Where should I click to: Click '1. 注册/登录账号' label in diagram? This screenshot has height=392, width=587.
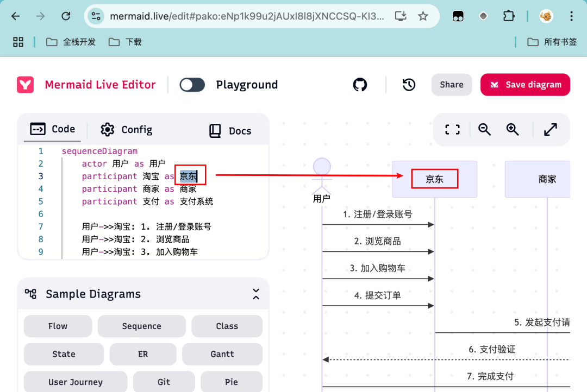(377, 214)
